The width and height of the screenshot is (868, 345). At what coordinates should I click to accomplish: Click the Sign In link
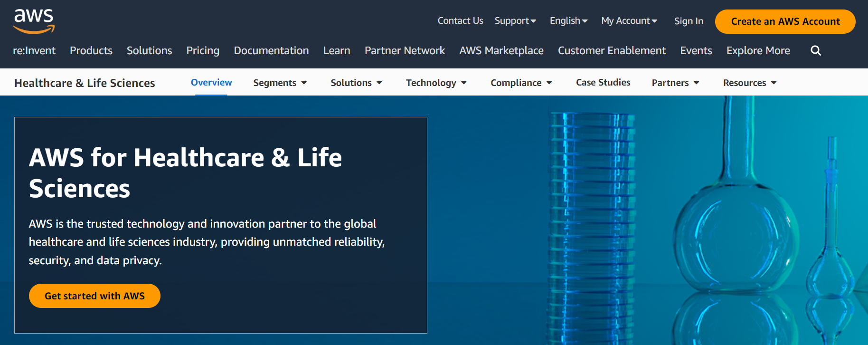[x=689, y=21]
